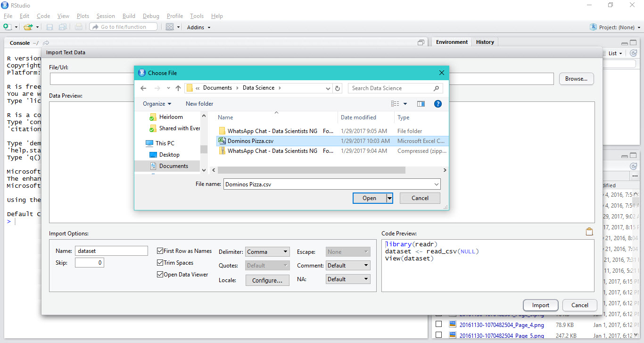
Task: Open the Plots menu
Action: [x=83, y=16]
